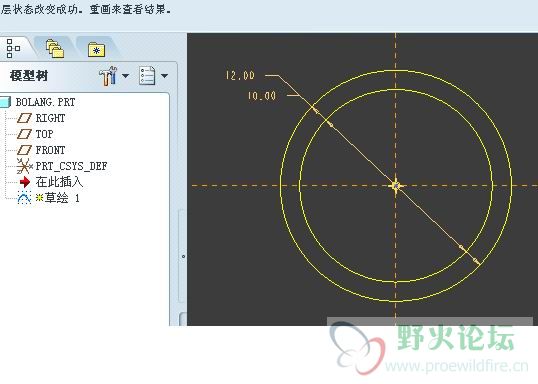
Task: Click the panel collapse handle
Action: click(183, 256)
